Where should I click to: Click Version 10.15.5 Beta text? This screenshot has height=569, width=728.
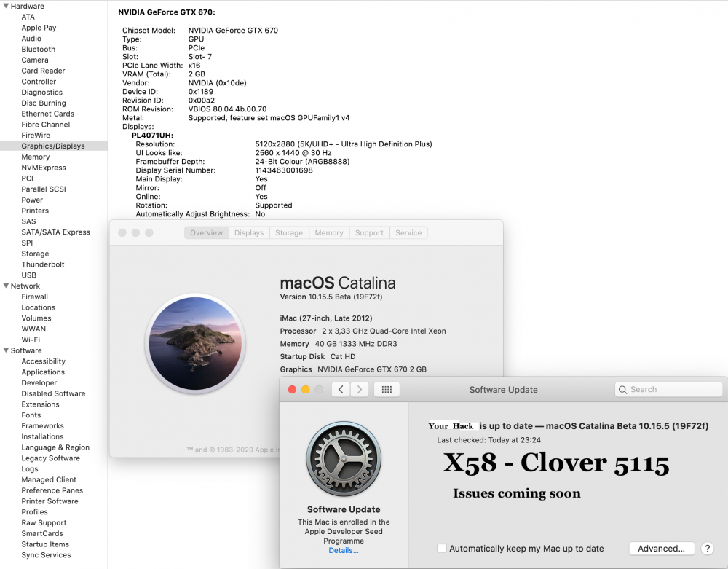point(331,297)
